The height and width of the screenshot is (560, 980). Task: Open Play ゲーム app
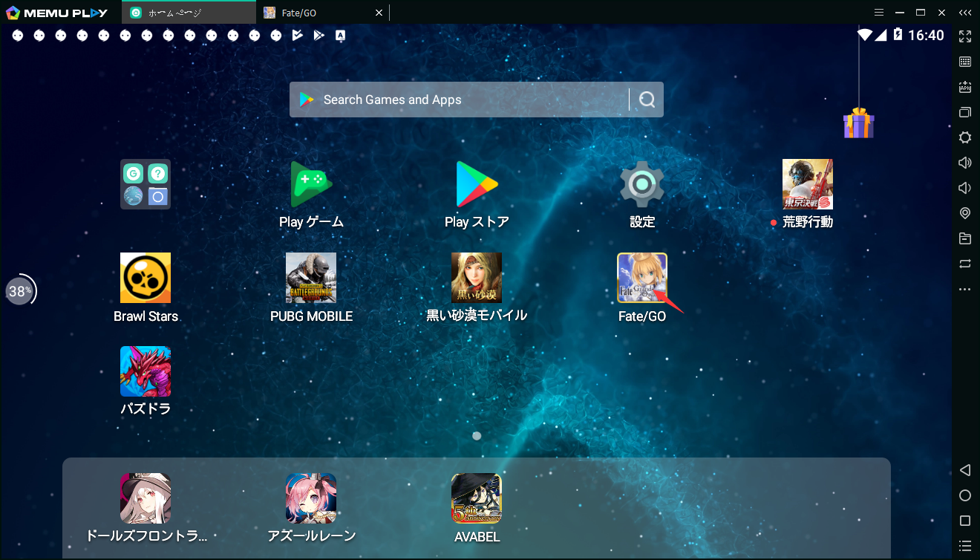point(311,184)
